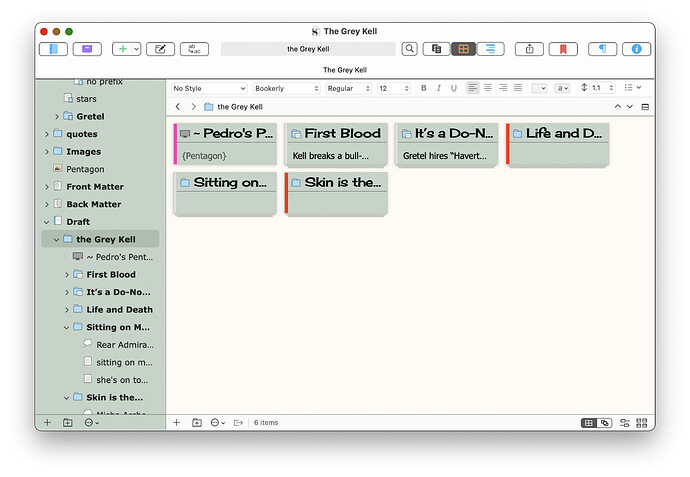This screenshot has height=477, width=690.
Task: Open the Inspector info button
Action: click(x=636, y=49)
